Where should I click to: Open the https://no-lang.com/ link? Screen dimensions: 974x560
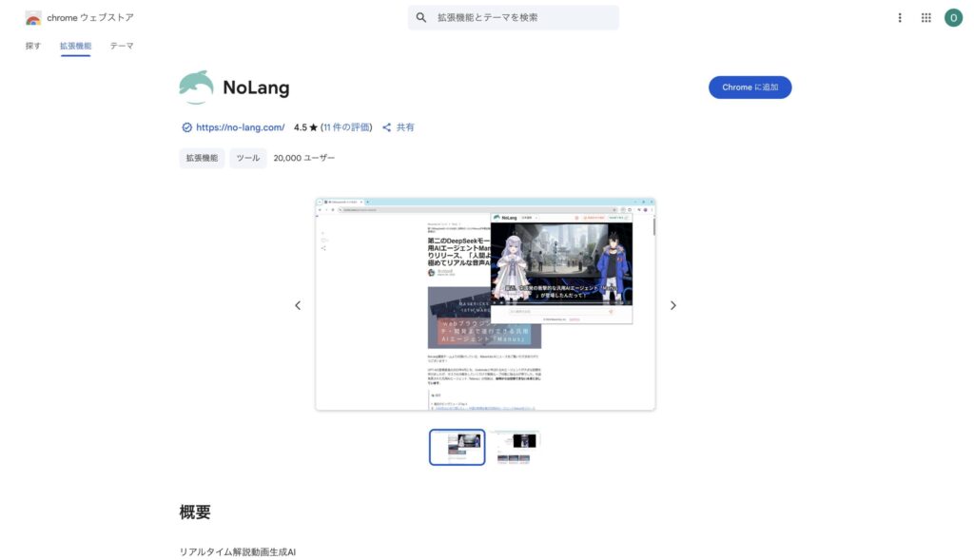pyautogui.click(x=241, y=127)
